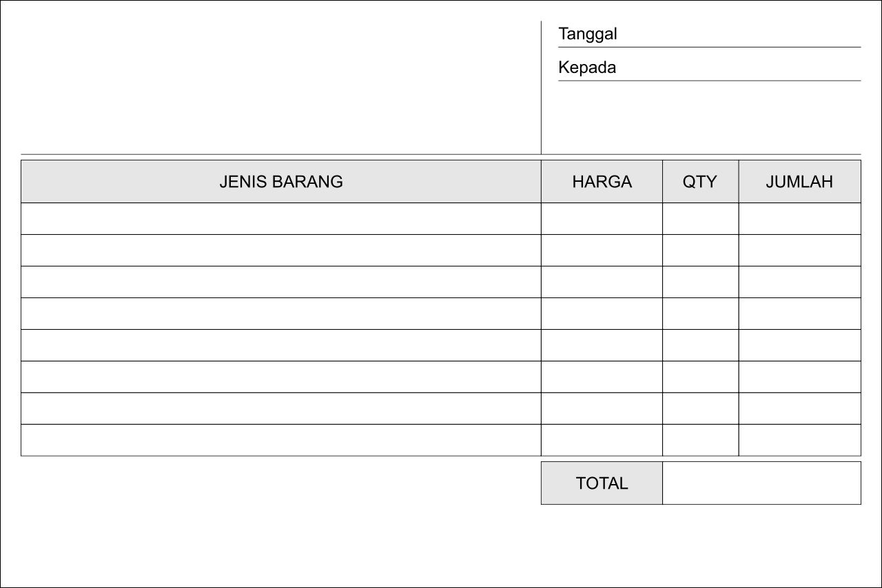Select the QTY column header
This screenshot has height=588, width=882.
pos(700,182)
